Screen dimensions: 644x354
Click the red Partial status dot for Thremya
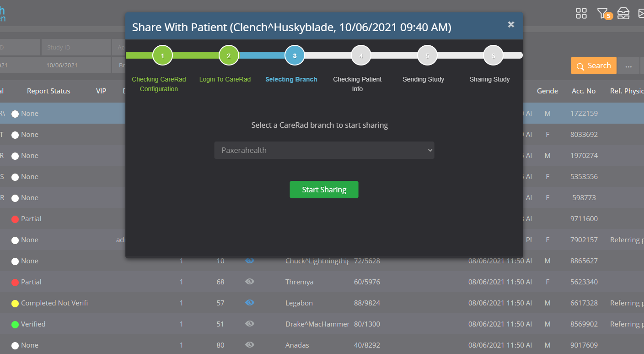tap(15, 282)
